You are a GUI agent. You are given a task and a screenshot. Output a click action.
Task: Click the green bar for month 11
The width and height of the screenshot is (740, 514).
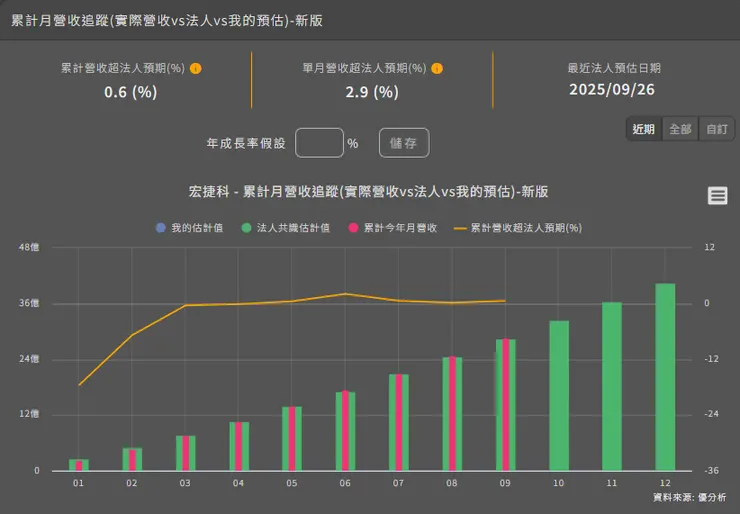(612, 387)
